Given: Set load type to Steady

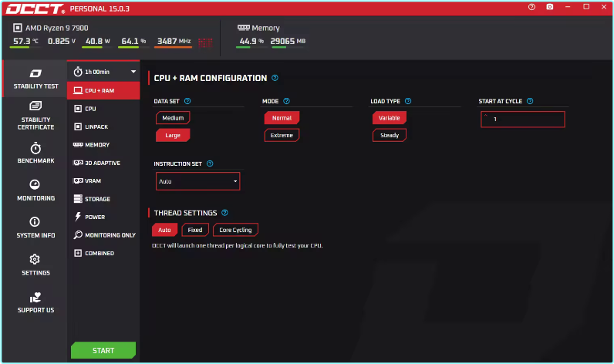Looking at the screenshot, I should tap(390, 135).
